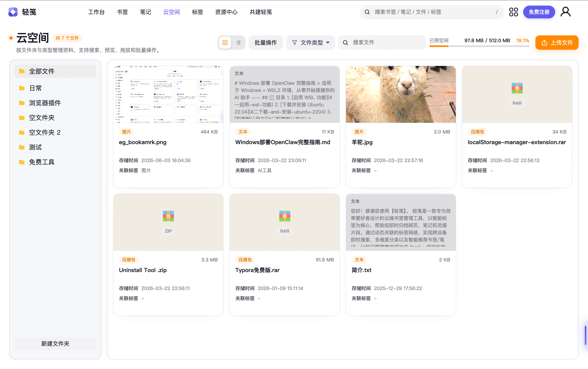Viewport: 588px width, 369px height.
Task: Click the 简介.txt file name
Action: click(x=361, y=270)
